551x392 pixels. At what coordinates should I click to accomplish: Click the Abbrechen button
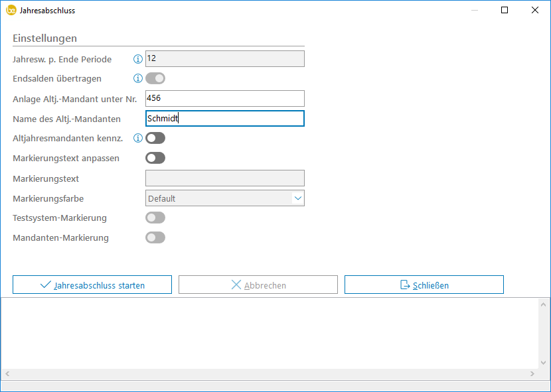(258, 285)
